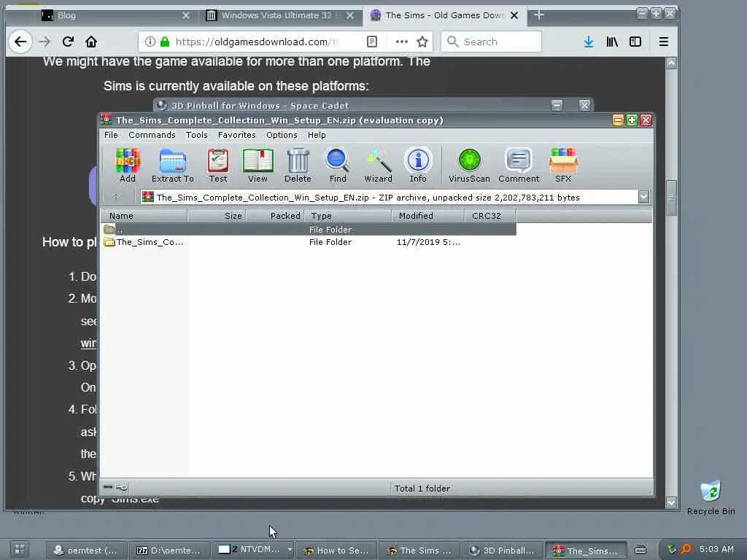Viewport: 747px width, 560px height.
Task: Select the parent '..' folder row
Action: point(309,230)
